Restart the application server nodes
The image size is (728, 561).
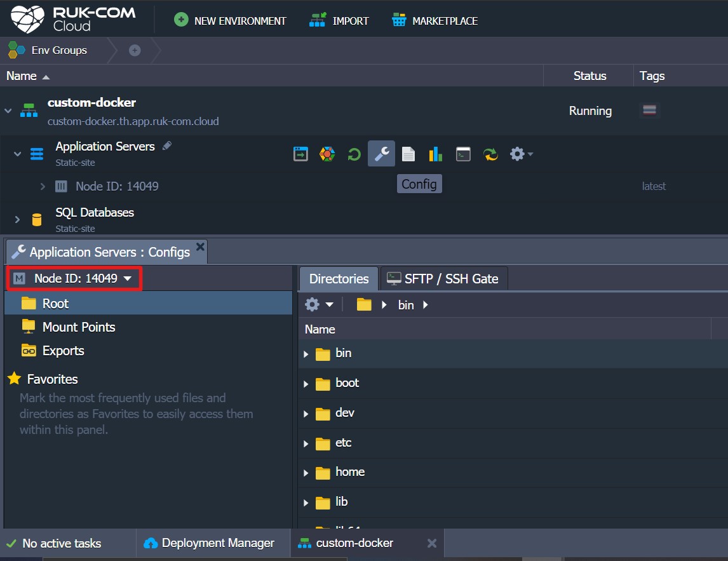tap(354, 154)
